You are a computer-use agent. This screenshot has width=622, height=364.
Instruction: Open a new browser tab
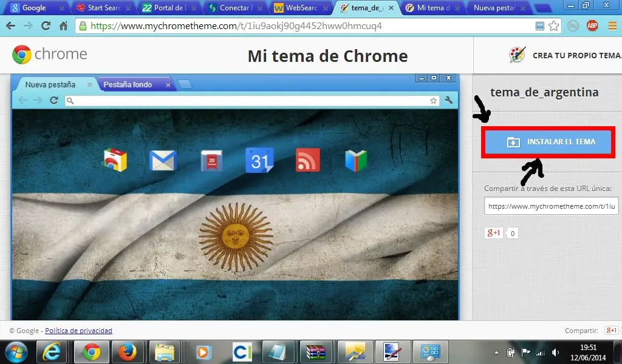[543, 8]
